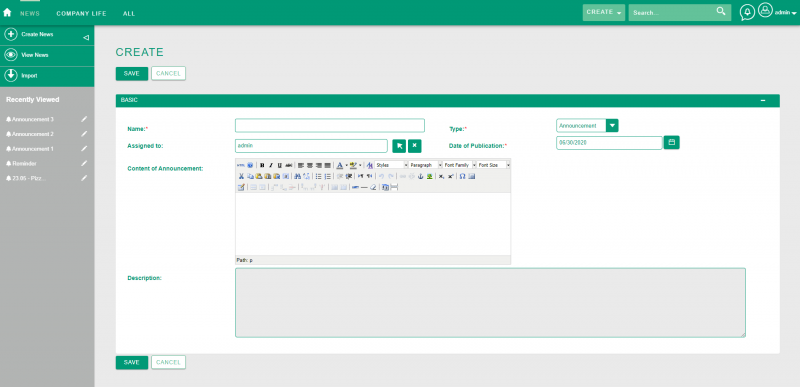
Task: Edit Announcement 2 via its pencil icon
Action: coord(84,134)
